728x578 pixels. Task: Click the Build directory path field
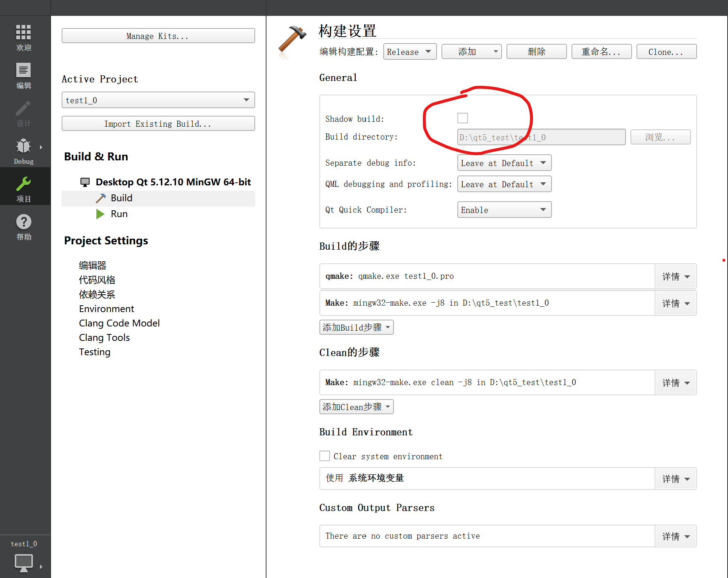click(541, 137)
